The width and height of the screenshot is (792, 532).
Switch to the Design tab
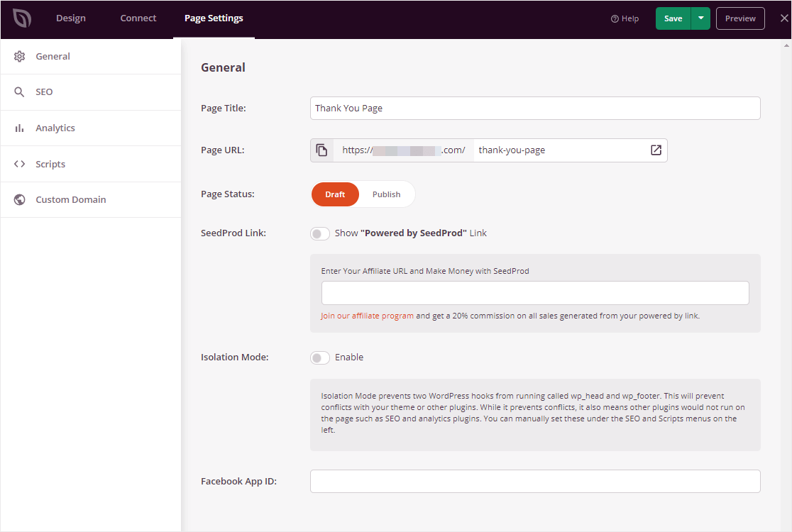click(x=71, y=18)
